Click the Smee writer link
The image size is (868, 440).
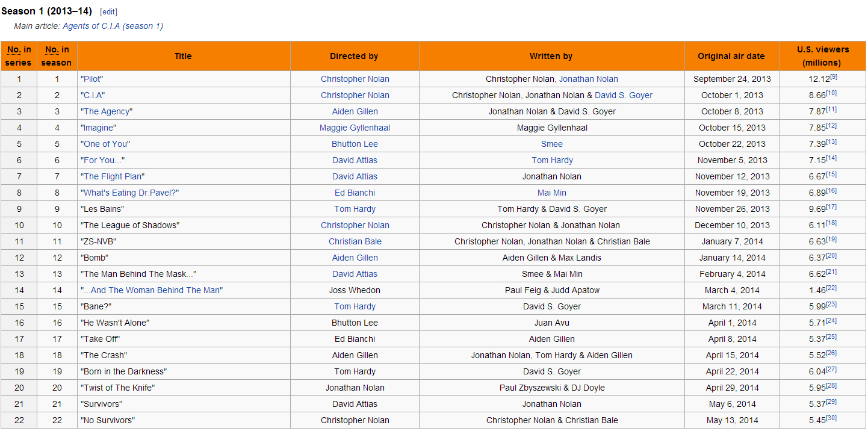click(x=552, y=144)
